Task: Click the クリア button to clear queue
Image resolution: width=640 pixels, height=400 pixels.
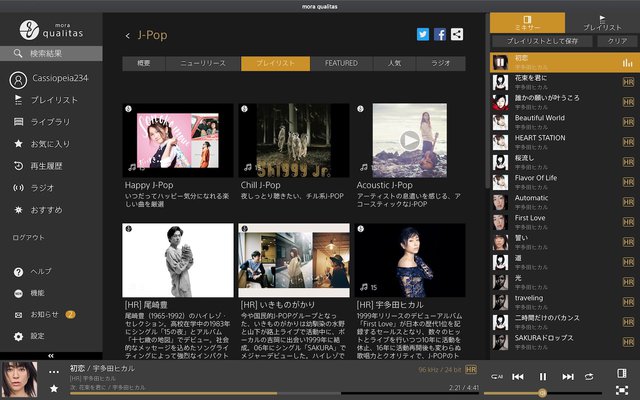Action: (x=618, y=41)
